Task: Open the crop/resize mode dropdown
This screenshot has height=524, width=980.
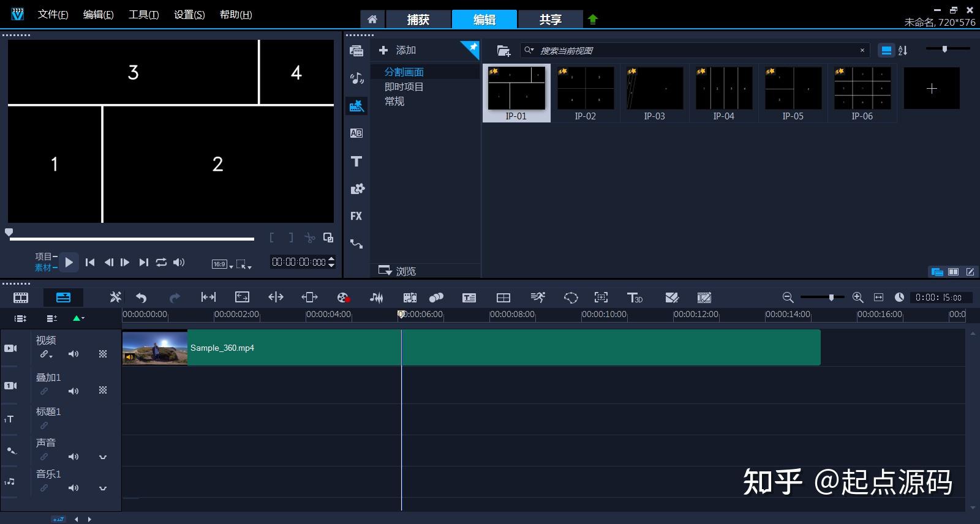Action: pyautogui.click(x=244, y=264)
